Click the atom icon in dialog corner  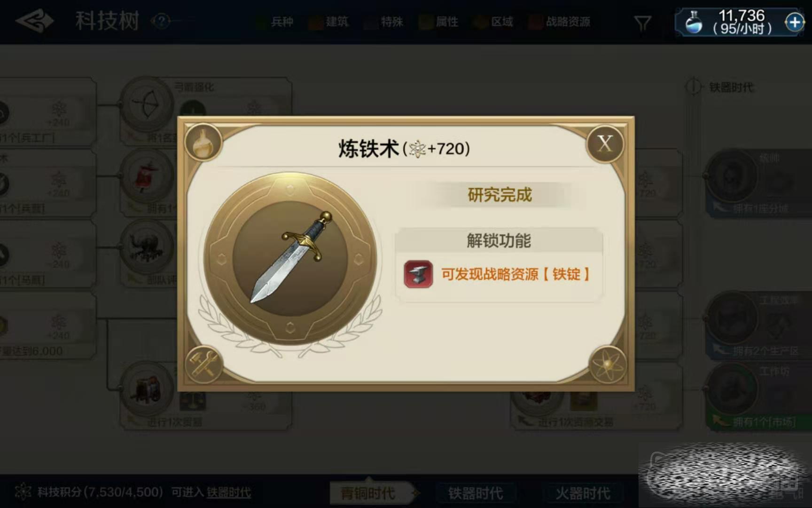point(607,364)
